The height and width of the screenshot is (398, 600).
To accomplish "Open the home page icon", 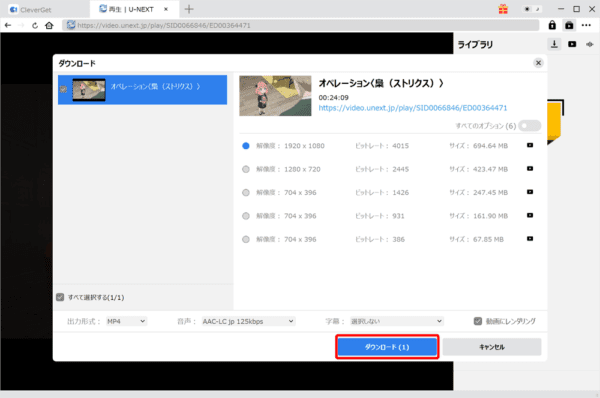I will tap(49, 25).
